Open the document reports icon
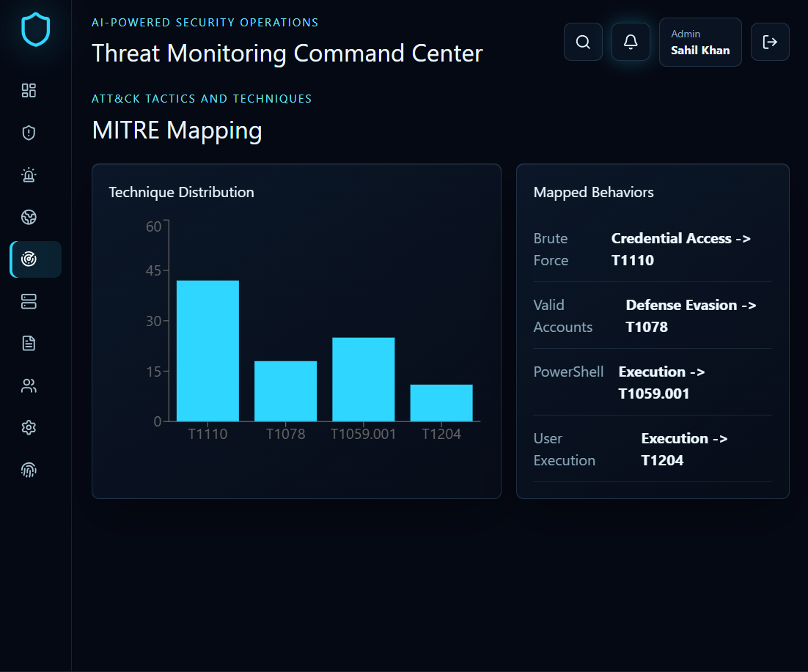 click(x=29, y=344)
